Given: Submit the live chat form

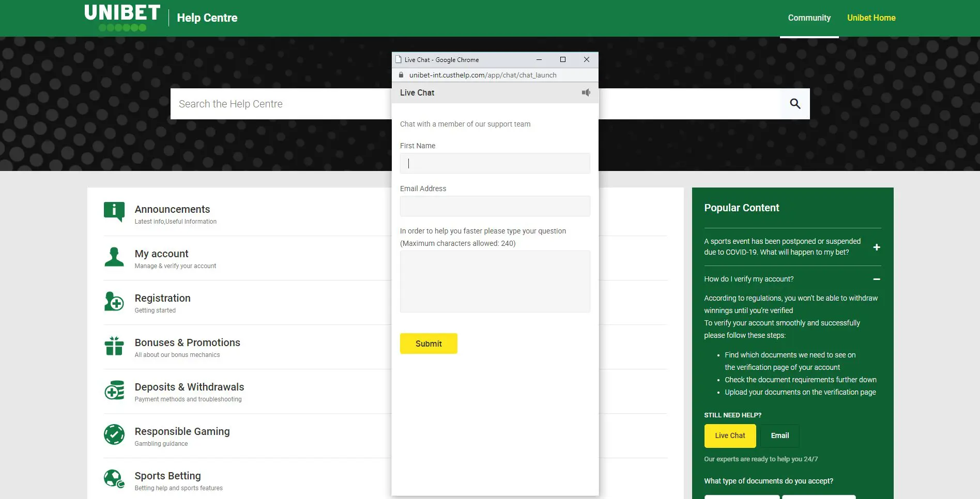Looking at the screenshot, I should [428, 344].
